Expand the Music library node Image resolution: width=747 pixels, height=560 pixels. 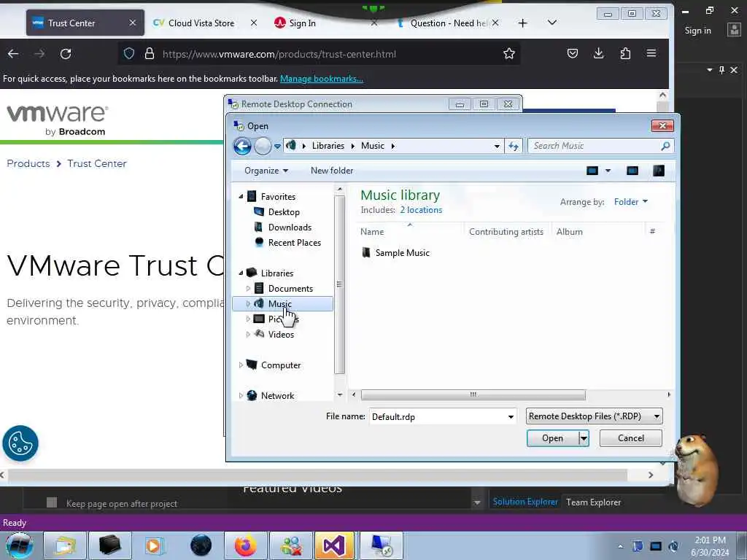click(248, 304)
